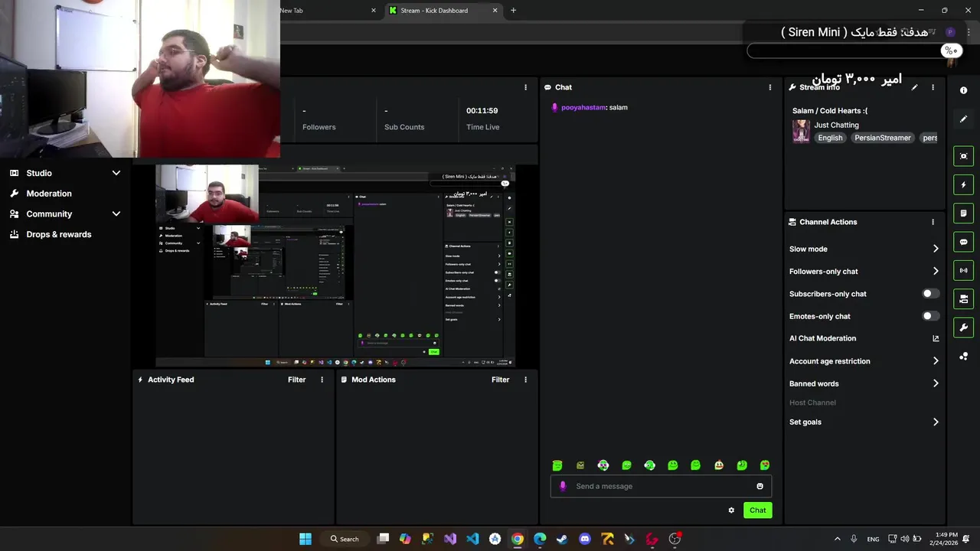The height and width of the screenshot is (551, 980).
Task: Click the screen capture icon in right sidebar
Action: [x=963, y=156]
